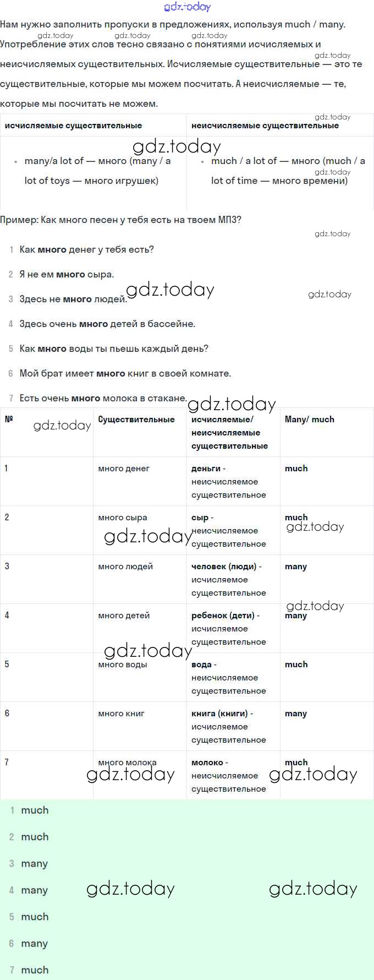Click answer 7 'much' in green list
Screen dimensions: 374x980
[35, 970]
